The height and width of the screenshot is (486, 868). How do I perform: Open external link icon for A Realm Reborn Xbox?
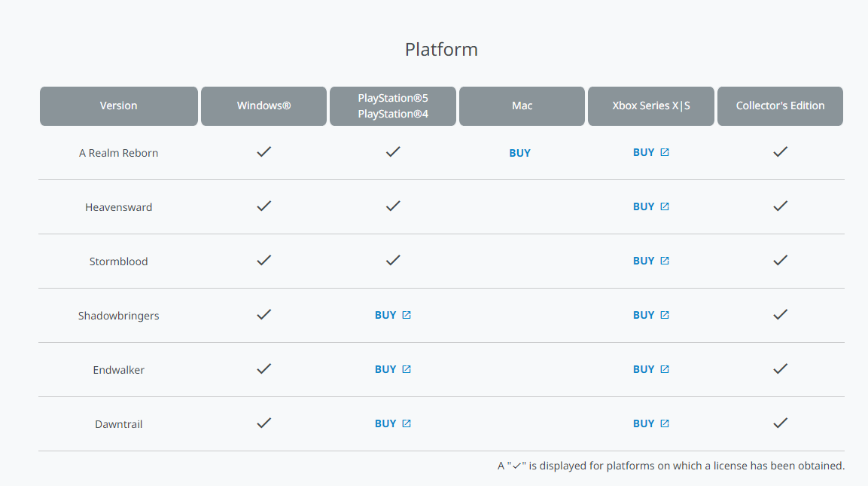(665, 152)
